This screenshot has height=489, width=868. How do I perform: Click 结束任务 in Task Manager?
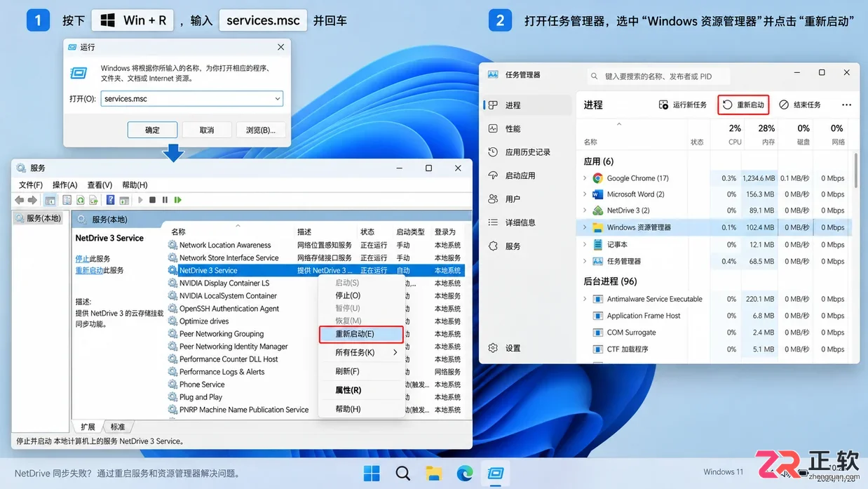click(800, 105)
